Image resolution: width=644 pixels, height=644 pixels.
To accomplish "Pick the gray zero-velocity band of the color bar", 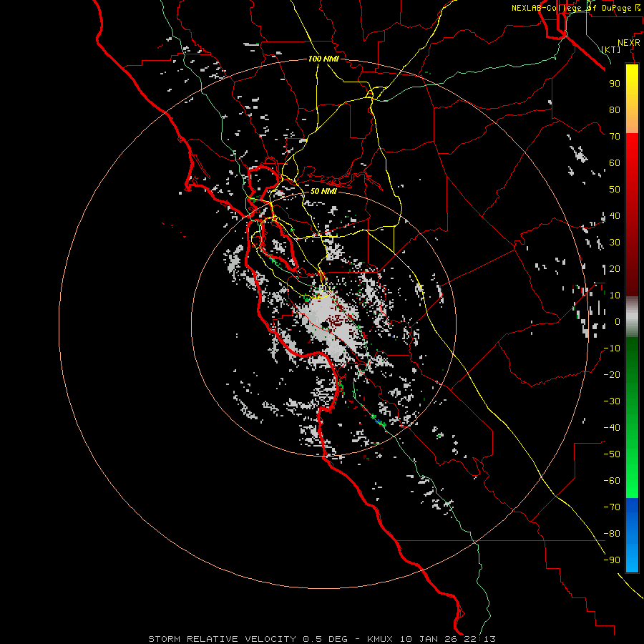I will pyautogui.click(x=632, y=317).
